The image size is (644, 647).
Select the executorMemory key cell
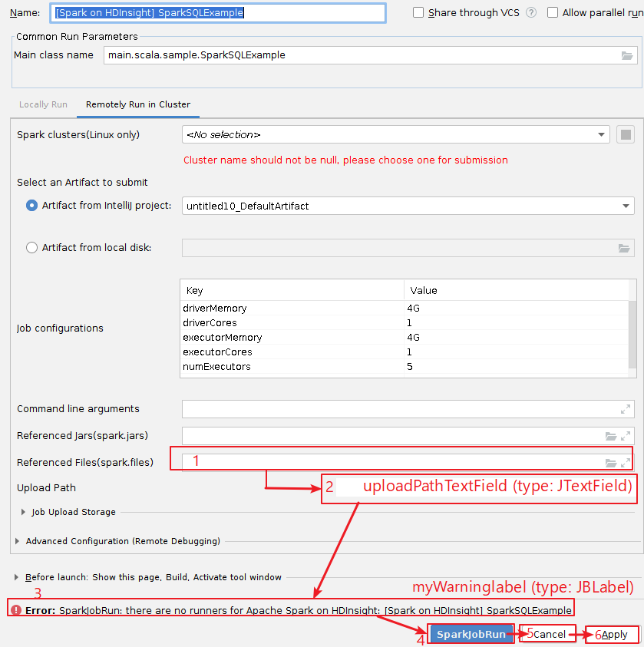pyautogui.click(x=292, y=338)
